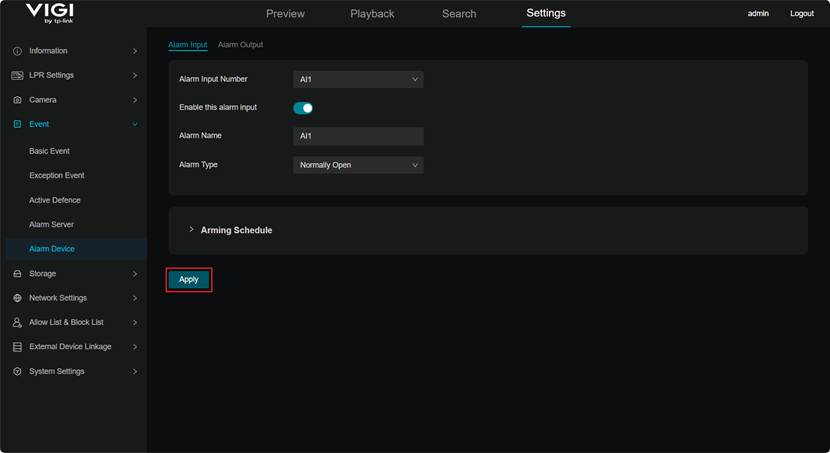830x453 pixels.
Task: Expand the Arming Schedule section
Action: tap(191, 230)
